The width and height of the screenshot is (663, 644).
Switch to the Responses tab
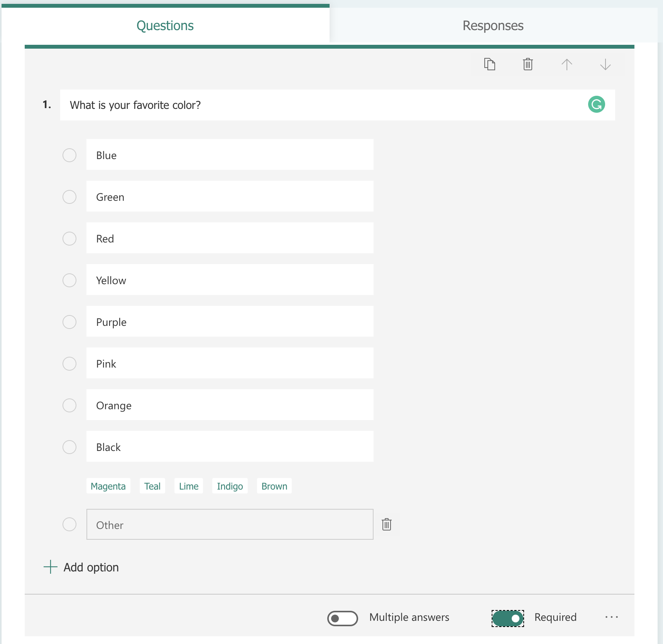(x=493, y=25)
